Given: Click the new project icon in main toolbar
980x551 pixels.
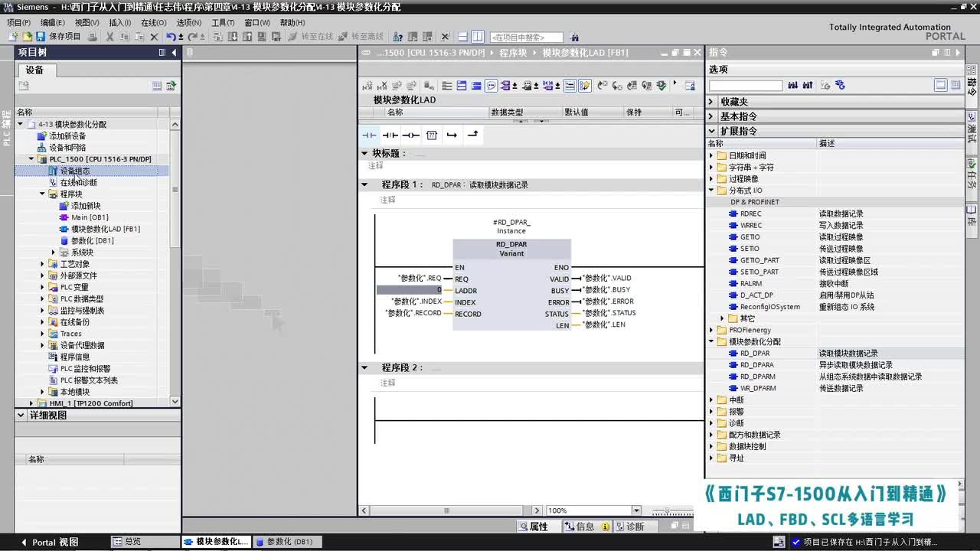Looking at the screenshot, I should pos(14,37).
